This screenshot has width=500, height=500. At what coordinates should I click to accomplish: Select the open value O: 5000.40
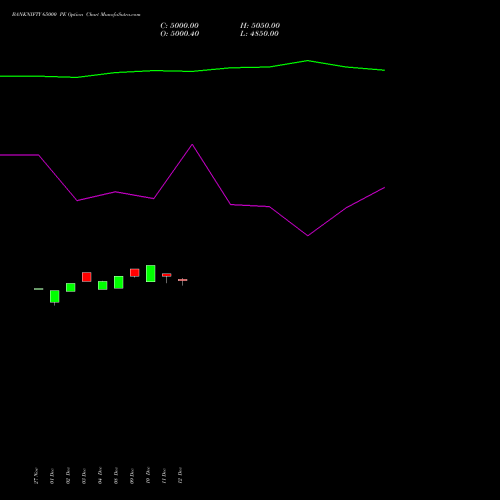point(180,34)
